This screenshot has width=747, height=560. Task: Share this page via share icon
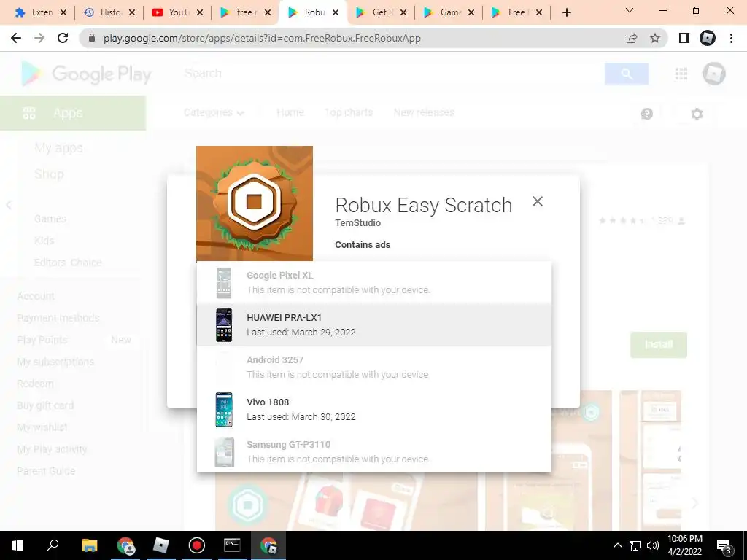click(x=632, y=38)
